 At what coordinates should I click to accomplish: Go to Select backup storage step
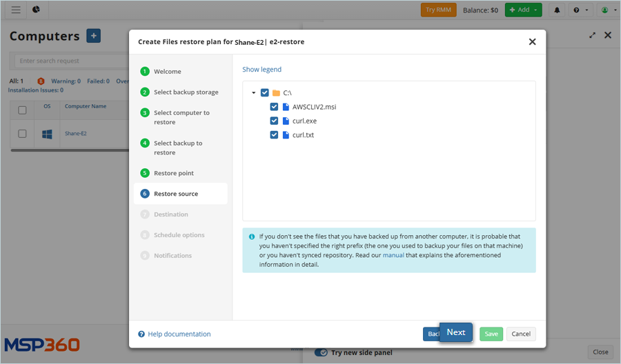pos(186,92)
